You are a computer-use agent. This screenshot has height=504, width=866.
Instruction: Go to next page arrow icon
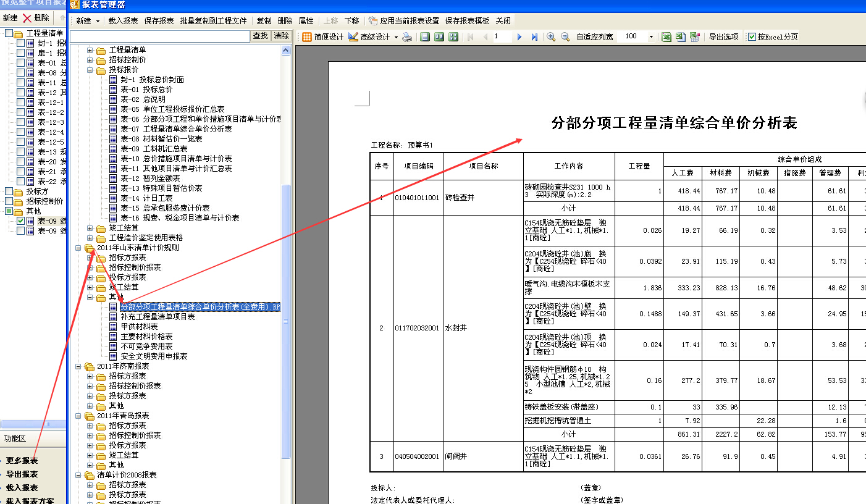pos(519,37)
